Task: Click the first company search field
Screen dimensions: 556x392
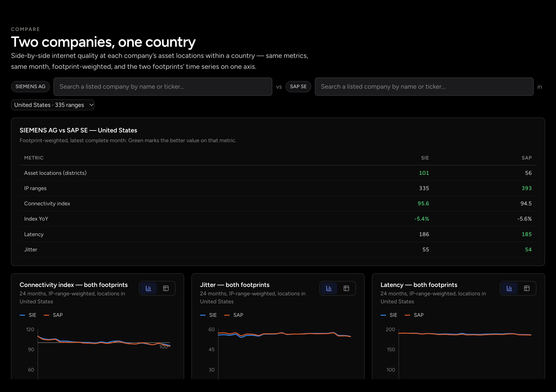Action: [163, 87]
